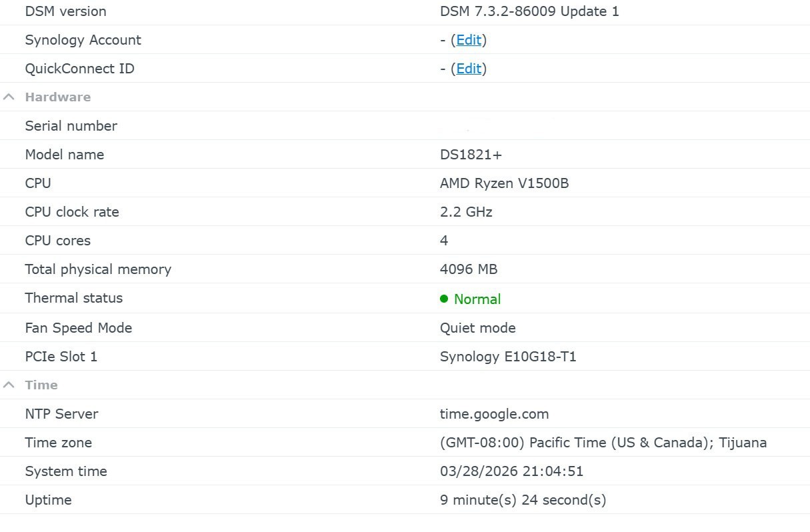The image size is (810, 532).
Task: Click the DSM 7.3.2-86009 version value
Action: [x=529, y=11]
